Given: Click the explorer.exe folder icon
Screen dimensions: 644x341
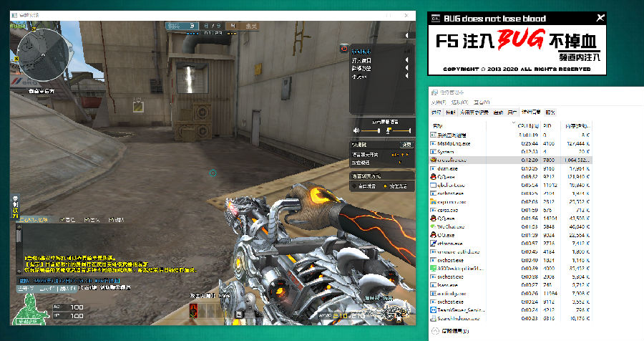Looking at the screenshot, I should point(433,201).
